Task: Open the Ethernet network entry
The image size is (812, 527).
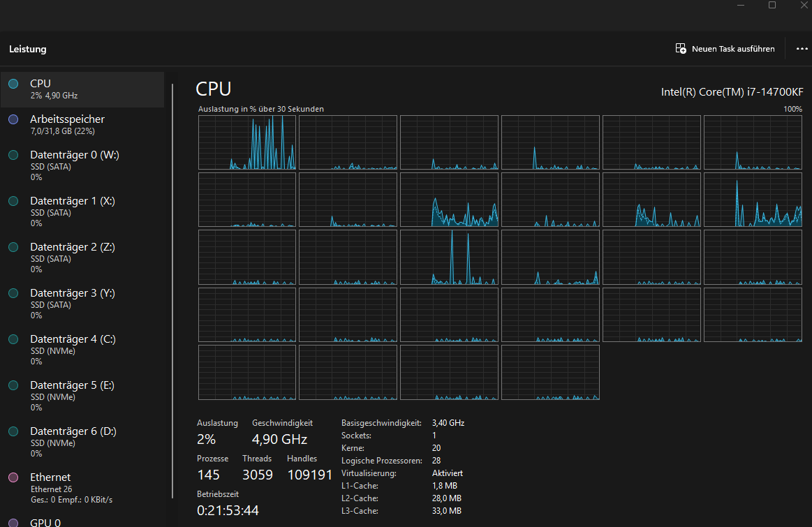Action: (82, 488)
